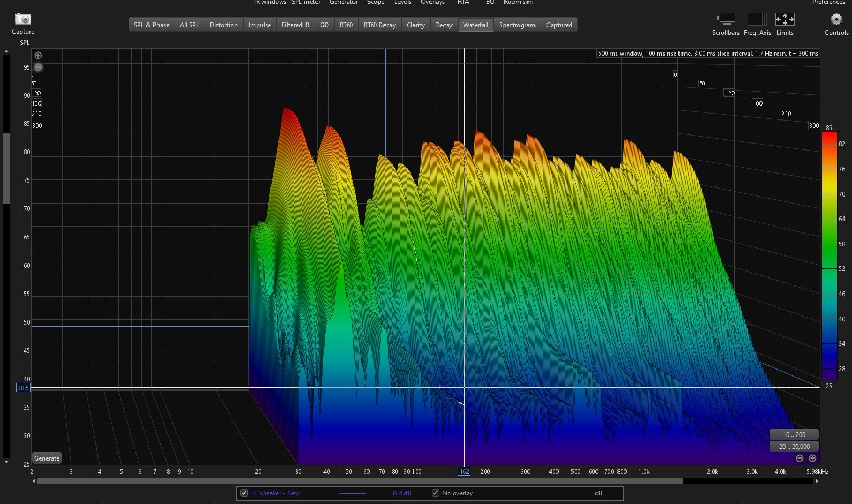Click the Freq. Axis icon
The width and height of the screenshot is (852, 504).
tap(757, 19)
